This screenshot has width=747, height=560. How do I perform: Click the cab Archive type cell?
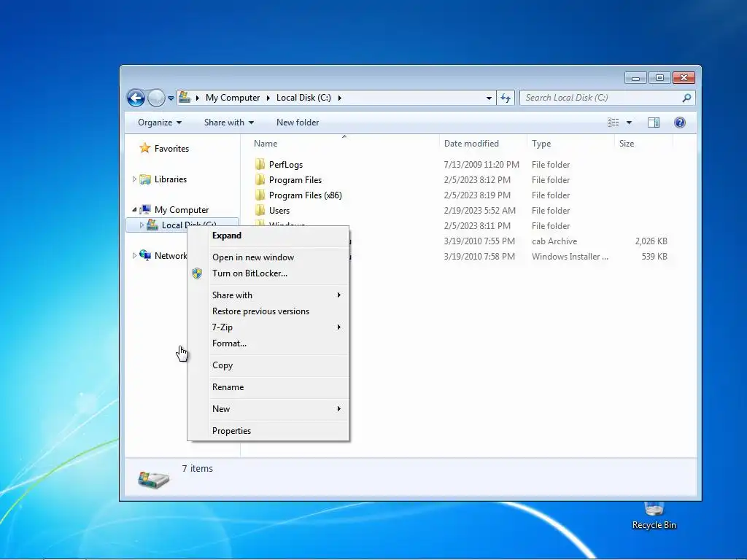(x=554, y=241)
